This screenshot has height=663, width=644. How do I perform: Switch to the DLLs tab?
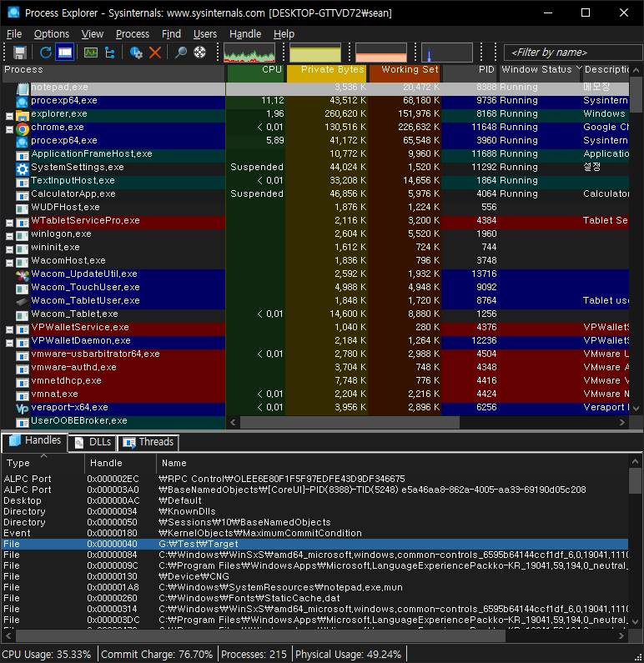93,442
